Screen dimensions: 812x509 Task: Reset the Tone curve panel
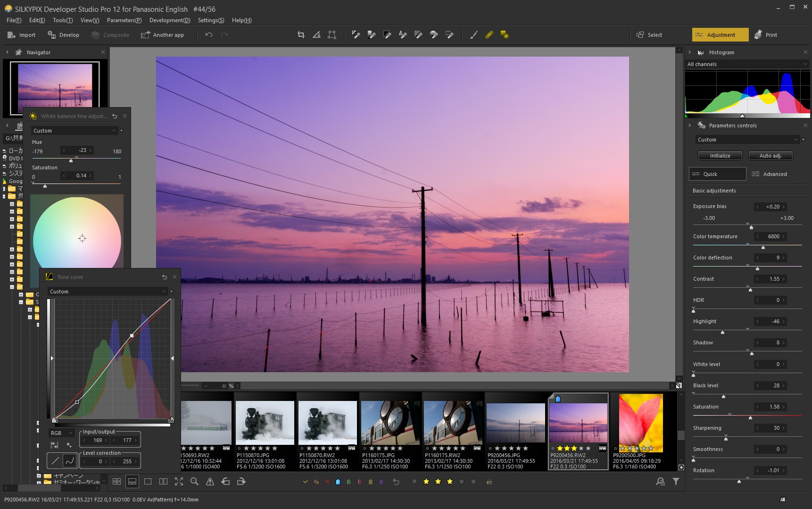pyautogui.click(x=165, y=277)
